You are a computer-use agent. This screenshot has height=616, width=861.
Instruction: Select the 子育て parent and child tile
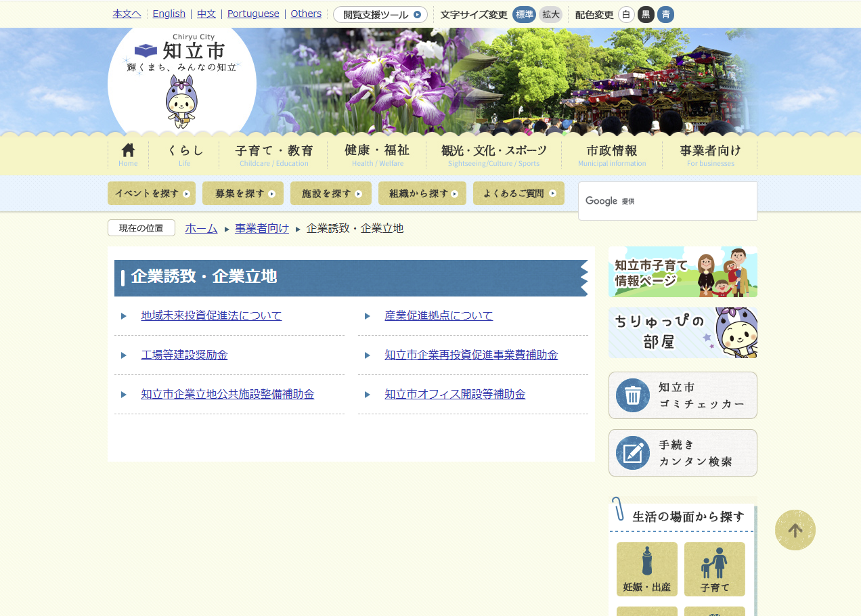tap(715, 569)
